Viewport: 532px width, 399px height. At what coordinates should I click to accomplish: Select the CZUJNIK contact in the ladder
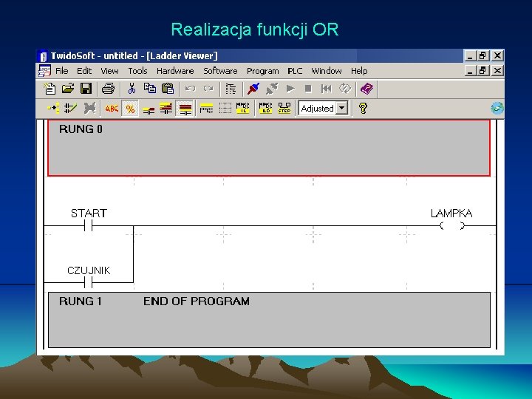pyautogui.click(x=89, y=282)
